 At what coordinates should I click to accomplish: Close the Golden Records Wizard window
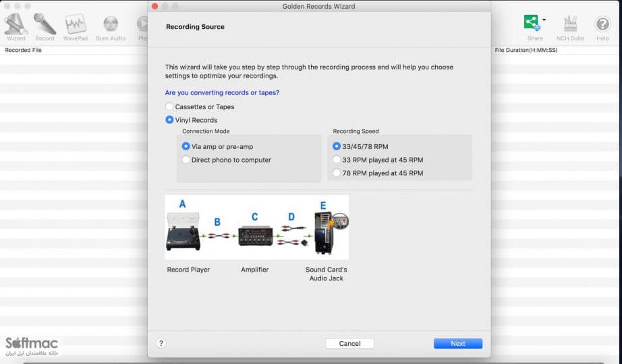154,6
